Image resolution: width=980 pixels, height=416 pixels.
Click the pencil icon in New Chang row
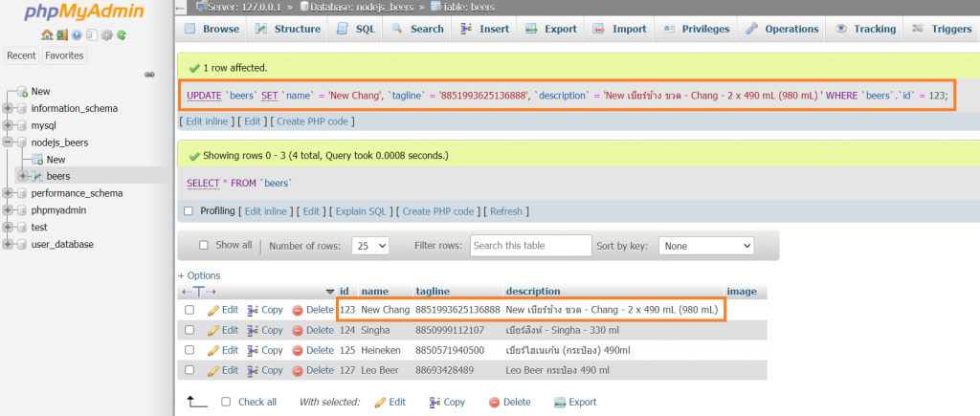(x=213, y=310)
